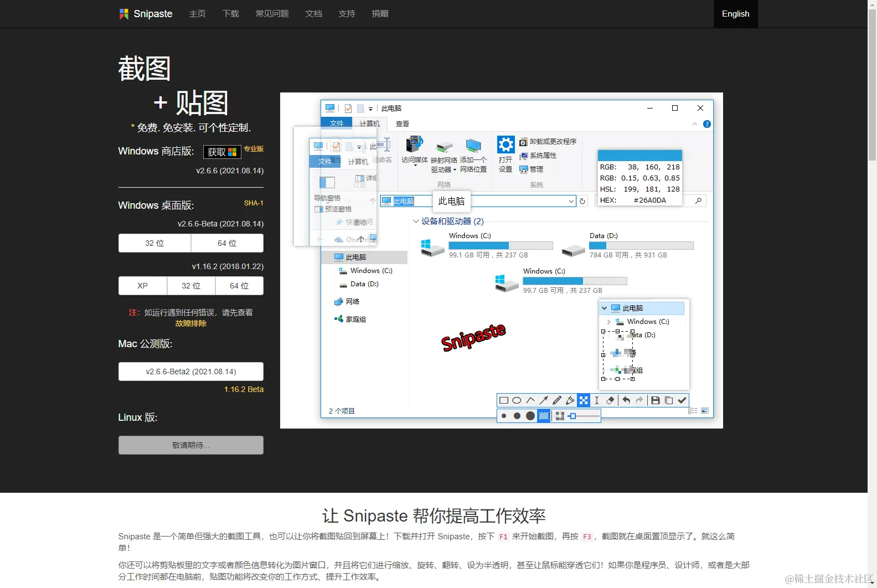Go to 下载 in navigation bar
Viewport: 877px width, 588px height.
click(x=230, y=14)
